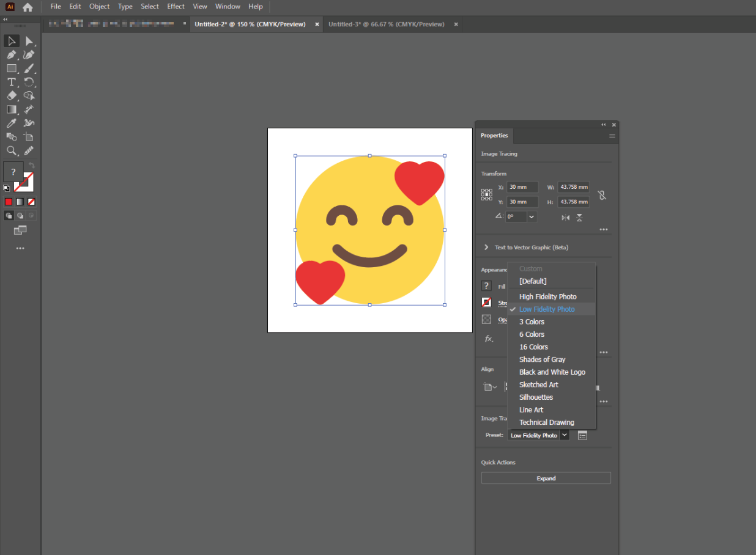Viewport: 756px width, 555px height.
Task: Select the Eyedropper tool
Action: point(12,123)
